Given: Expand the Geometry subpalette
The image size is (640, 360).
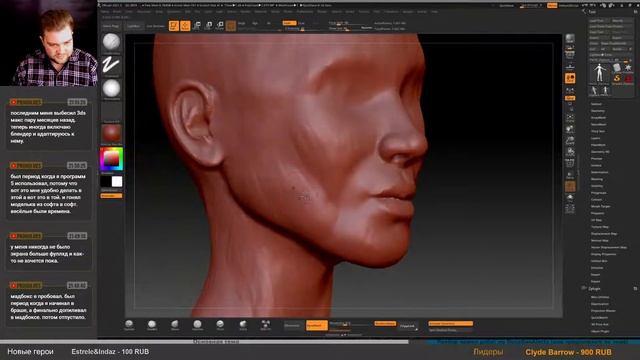Looking at the screenshot, I should pyautogui.click(x=598, y=111).
